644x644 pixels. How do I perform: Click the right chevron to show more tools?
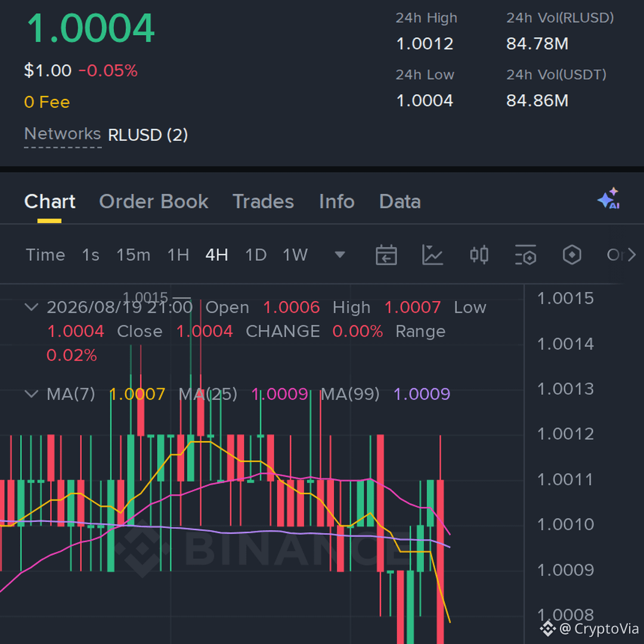click(x=631, y=255)
